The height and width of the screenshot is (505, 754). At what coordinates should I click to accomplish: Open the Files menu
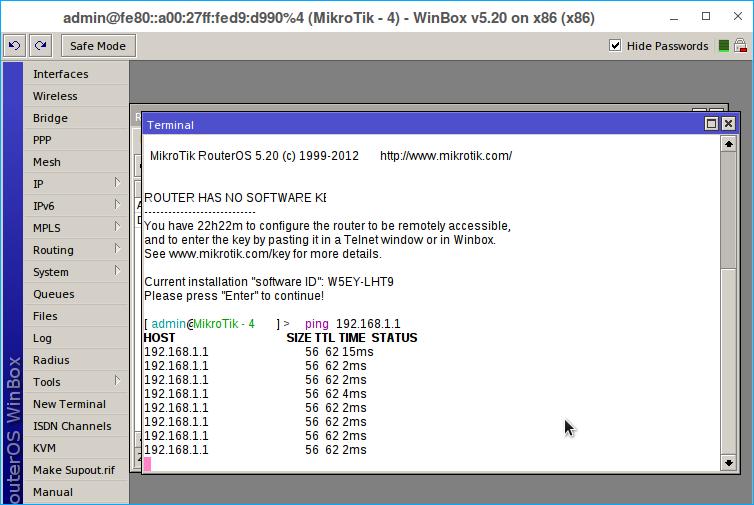pos(76,316)
